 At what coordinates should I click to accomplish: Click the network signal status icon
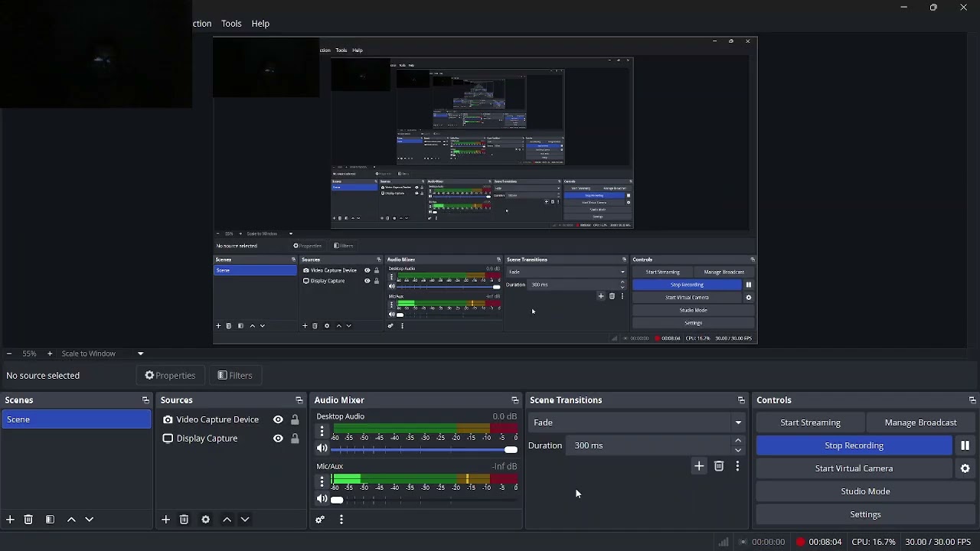tap(724, 542)
